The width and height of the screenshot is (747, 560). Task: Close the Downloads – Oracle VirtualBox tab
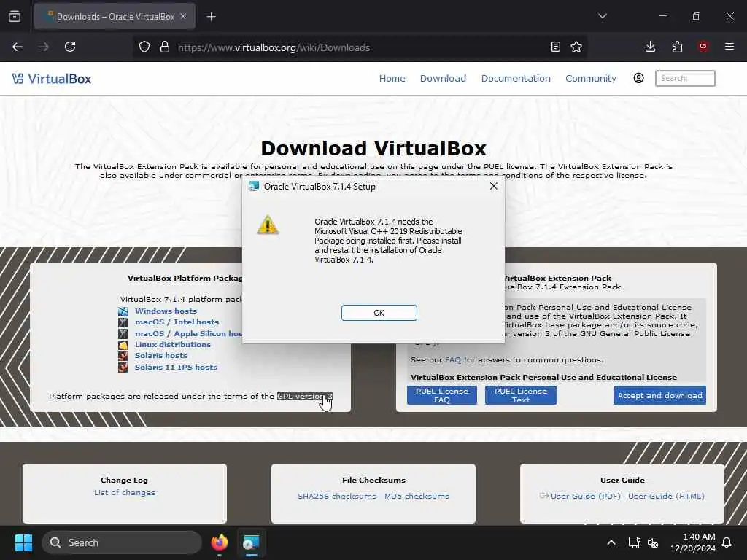pyautogui.click(x=183, y=16)
